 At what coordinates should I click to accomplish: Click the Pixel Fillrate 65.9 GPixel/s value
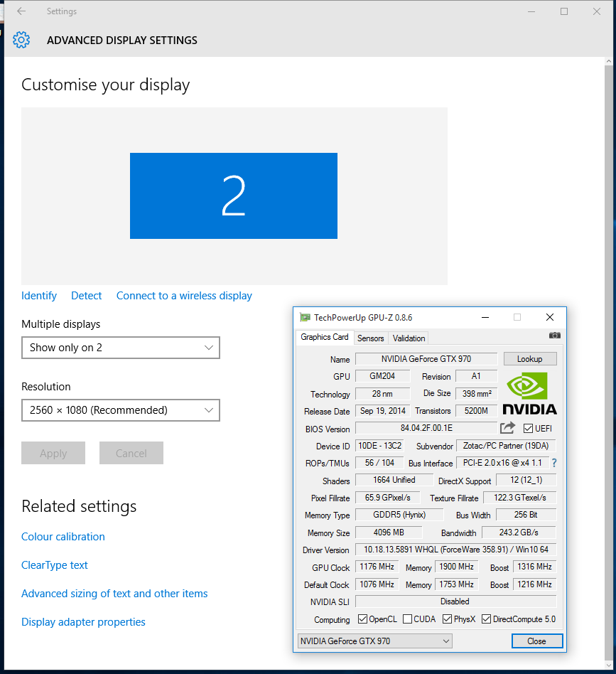388,498
